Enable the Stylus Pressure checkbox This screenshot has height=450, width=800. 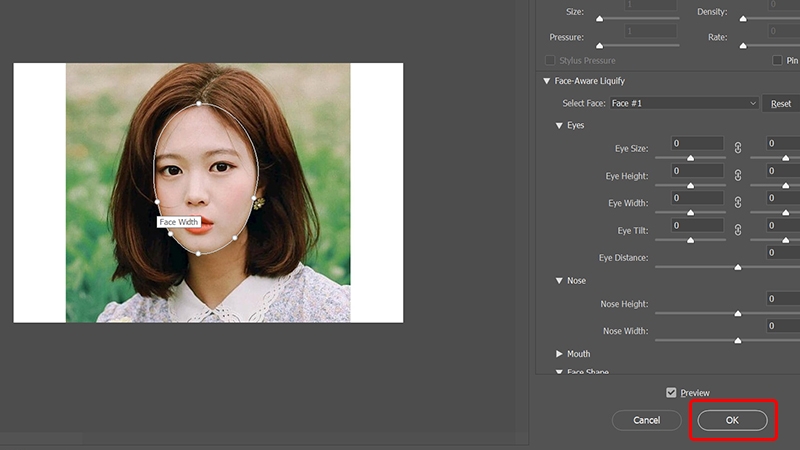550,60
